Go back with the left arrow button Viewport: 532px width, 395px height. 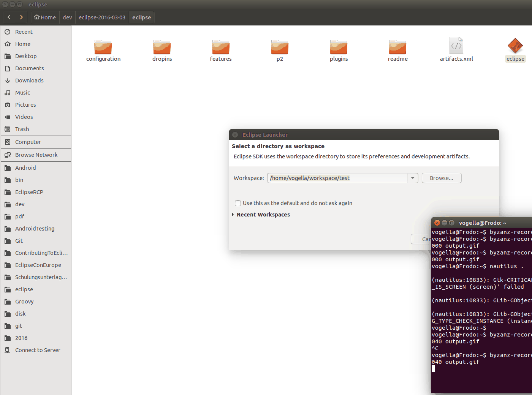[x=9, y=17]
